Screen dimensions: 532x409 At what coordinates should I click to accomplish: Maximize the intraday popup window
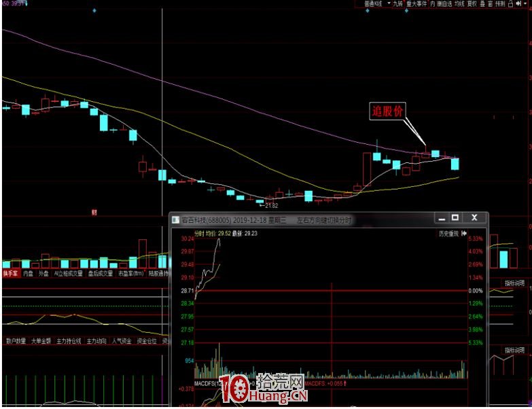(x=455, y=217)
